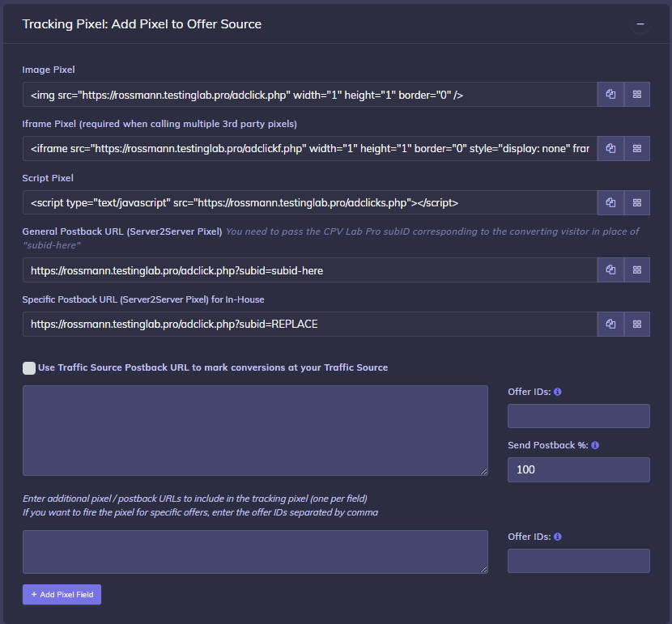This screenshot has width=672, height=624.
Task: Click the Add Pixel Field button
Action: (x=62, y=594)
